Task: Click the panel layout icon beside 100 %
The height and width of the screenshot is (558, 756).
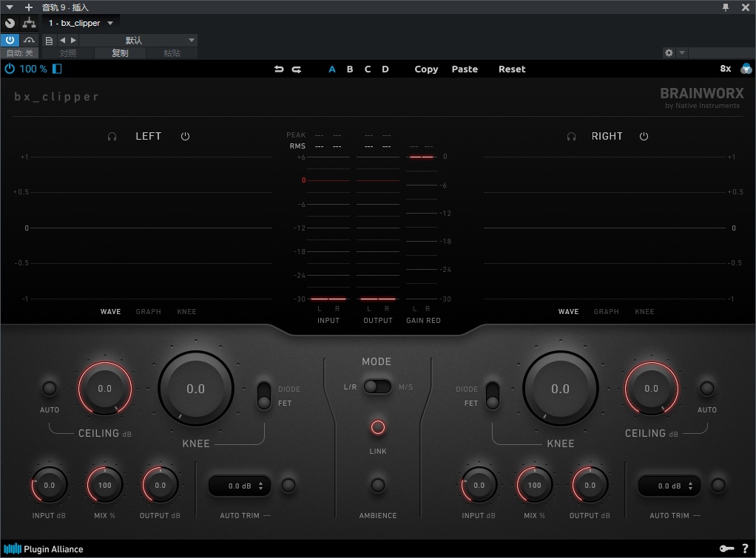Action: pos(57,69)
